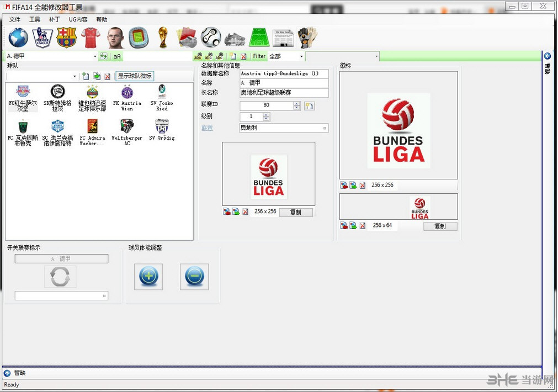Increase the 联赛ID value with up arrow
The image size is (558, 392).
point(297,104)
